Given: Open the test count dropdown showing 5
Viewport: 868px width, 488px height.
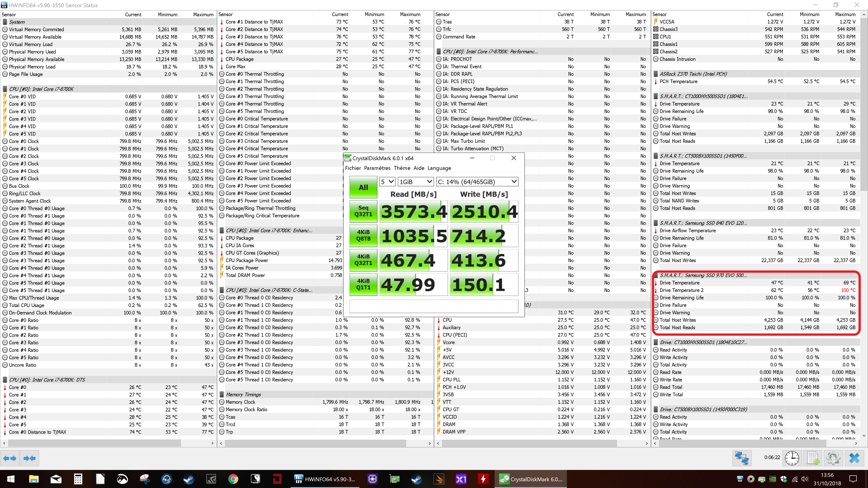Looking at the screenshot, I should point(387,182).
